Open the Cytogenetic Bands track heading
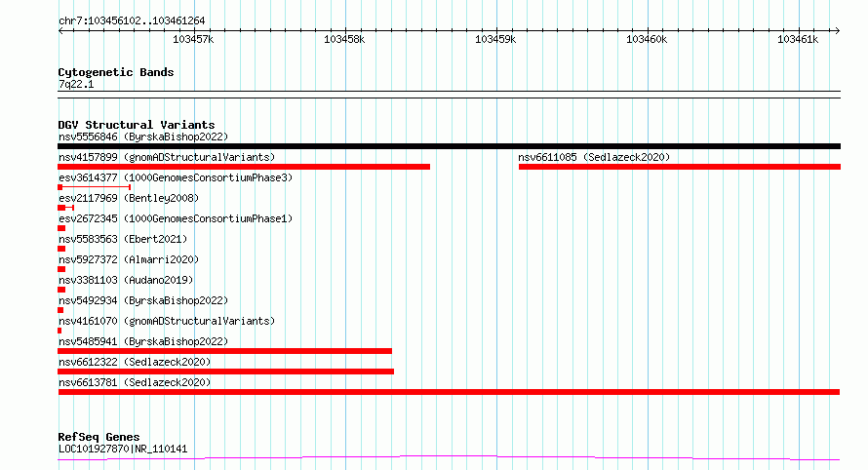Viewport: 868px width, 470px height. 116,72
